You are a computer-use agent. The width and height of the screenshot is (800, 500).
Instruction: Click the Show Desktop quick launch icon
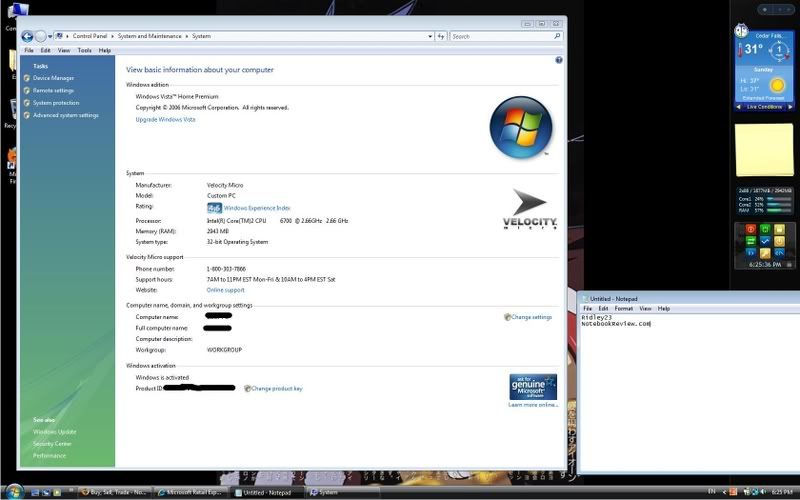35,493
